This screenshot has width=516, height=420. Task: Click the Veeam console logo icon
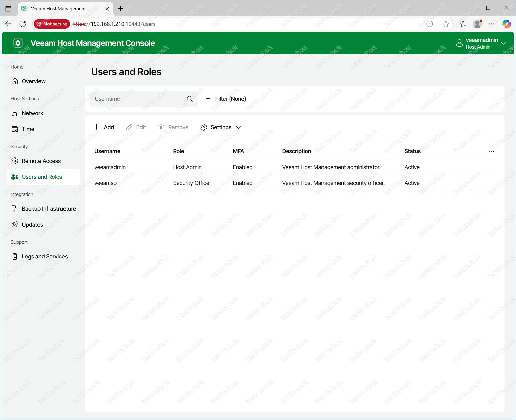pyautogui.click(x=18, y=43)
